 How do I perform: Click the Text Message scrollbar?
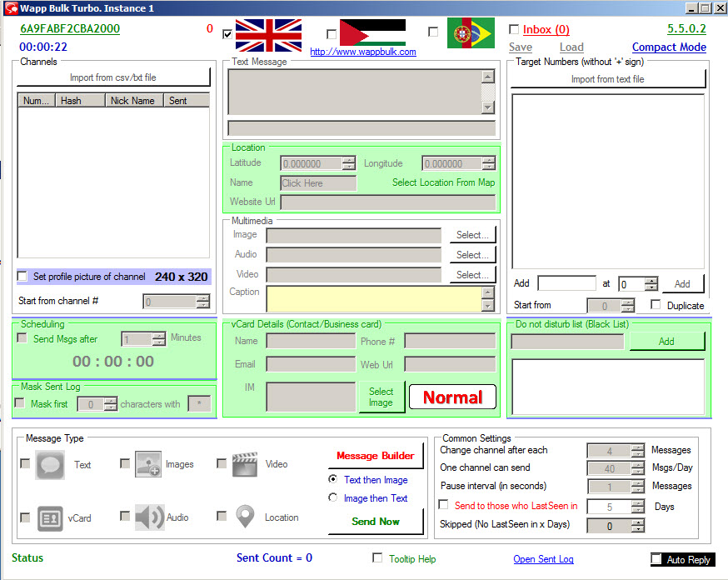[x=488, y=92]
